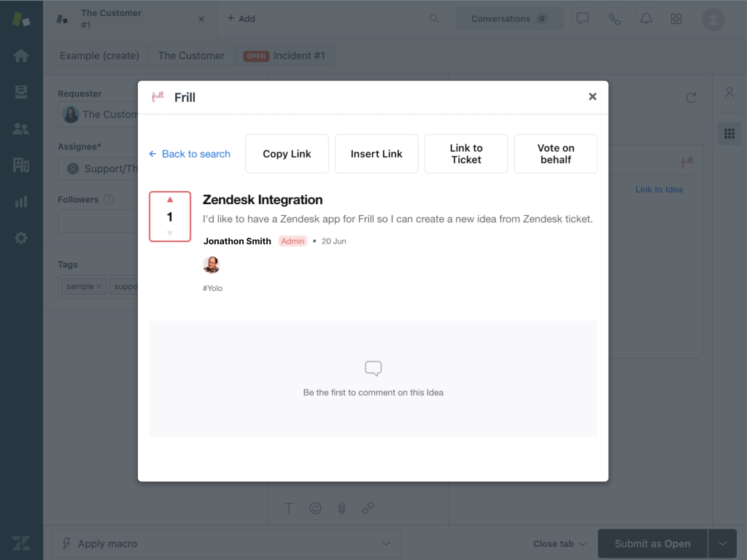Click the downvote arrow on idea
The height and width of the screenshot is (560, 747).
click(x=170, y=233)
